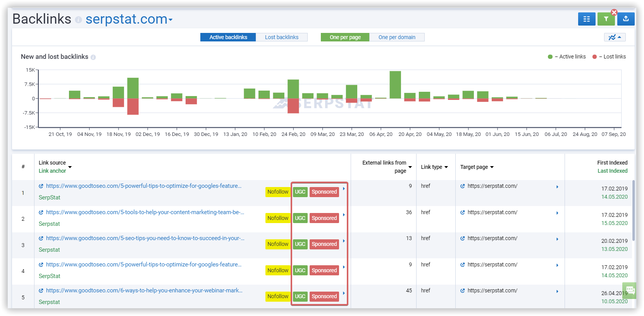Click external link icon in row 4 source
The image size is (644, 316).
41,265
